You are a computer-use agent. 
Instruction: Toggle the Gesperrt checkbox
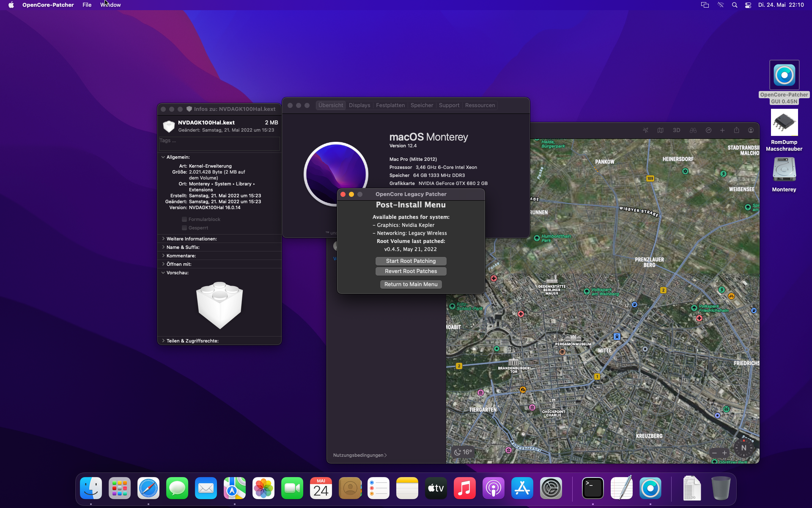point(184,228)
